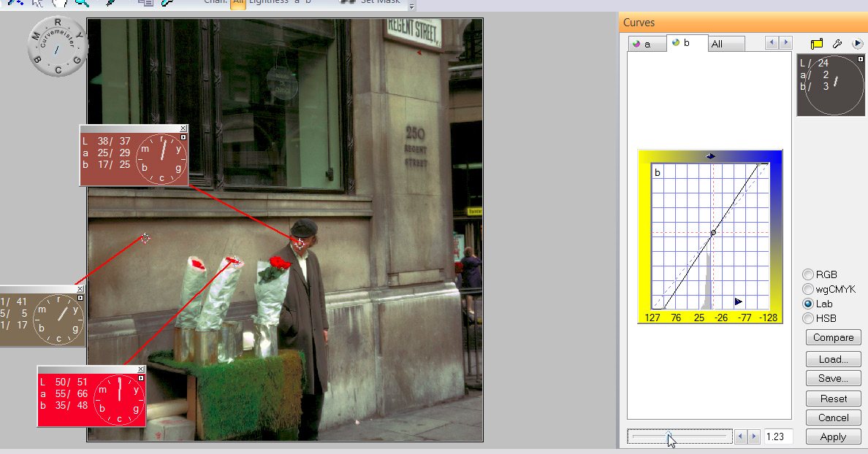Open options arrow on the Curves info readout
868x454 pixels.
coord(860,59)
